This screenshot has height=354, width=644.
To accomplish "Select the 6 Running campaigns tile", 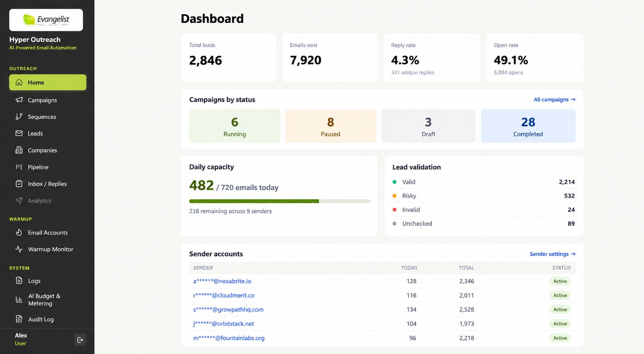I will [234, 126].
